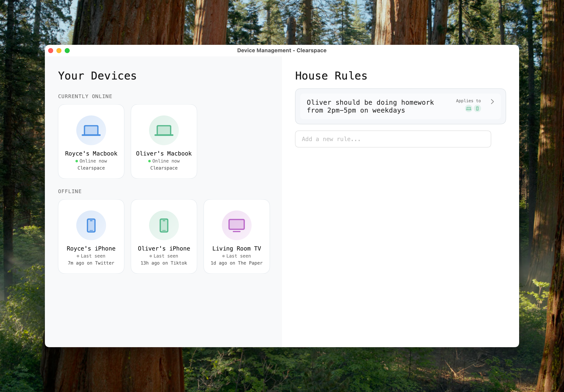
Task: Click the Add a new rule input field
Action: click(393, 139)
